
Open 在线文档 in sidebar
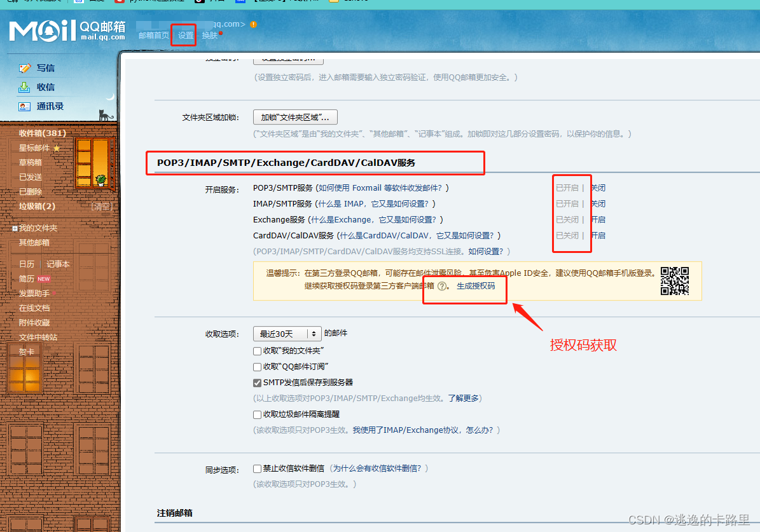[34, 308]
